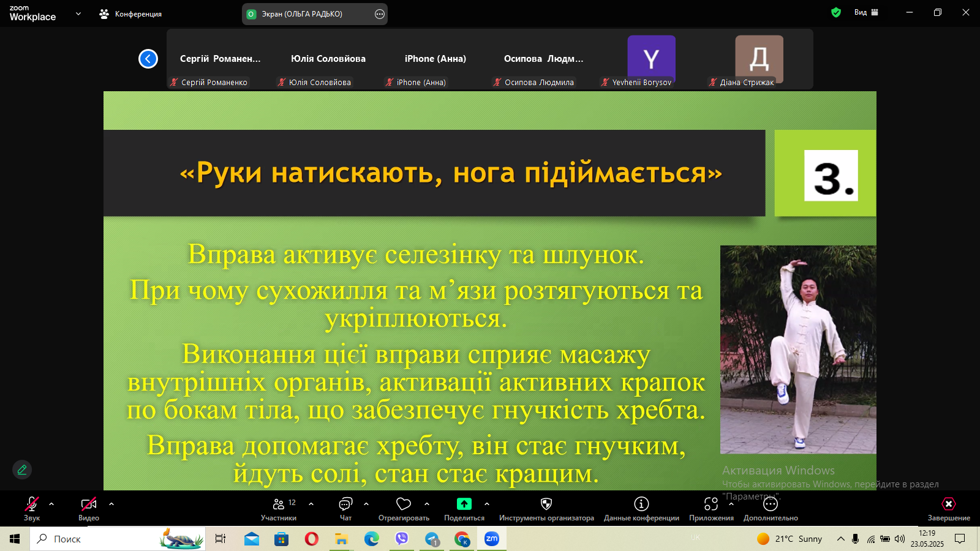Click the green Поделиться share screen icon

[464, 504]
